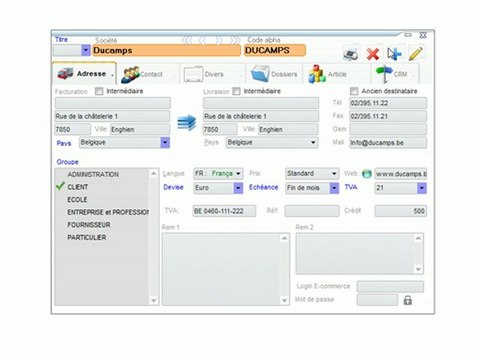
Task: Click the TVA number field BE 0460-111-222
Action: point(224,211)
